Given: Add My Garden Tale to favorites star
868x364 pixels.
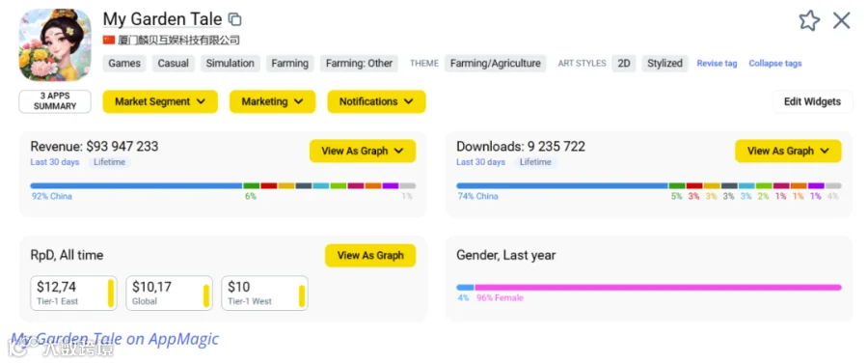Looking at the screenshot, I should point(809,20).
